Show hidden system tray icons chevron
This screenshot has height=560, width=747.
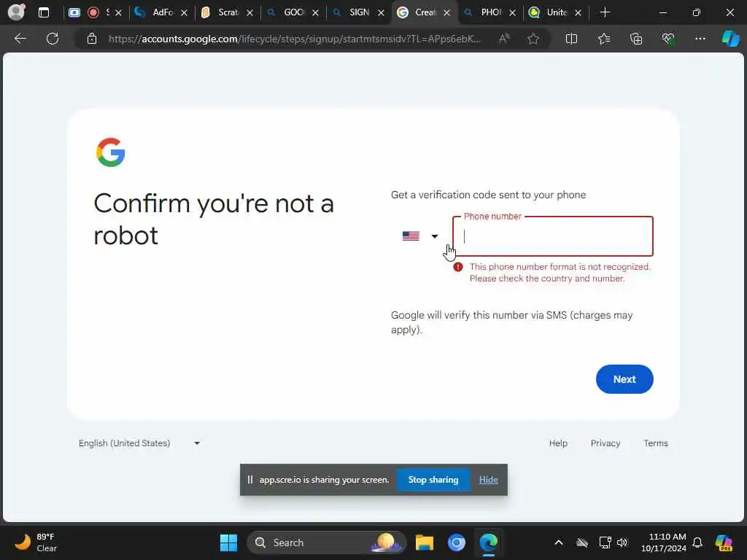(558, 542)
